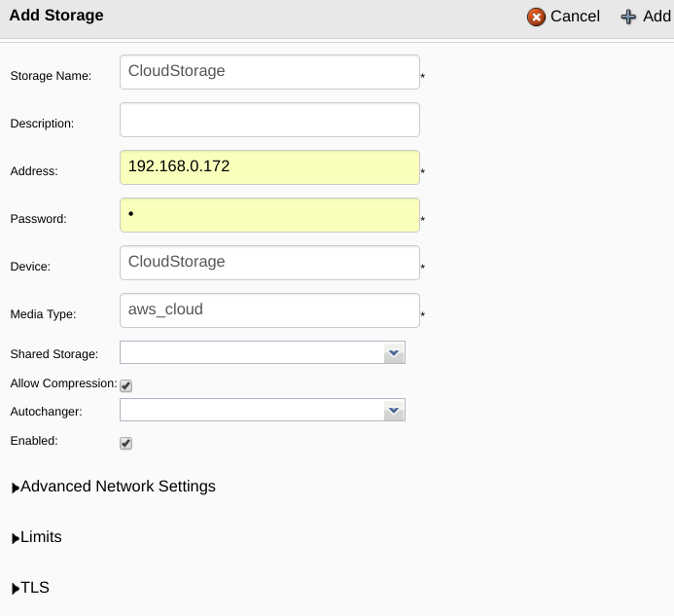Click the triangle icon next to TLS
The image size is (674, 616).
click(16, 589)
